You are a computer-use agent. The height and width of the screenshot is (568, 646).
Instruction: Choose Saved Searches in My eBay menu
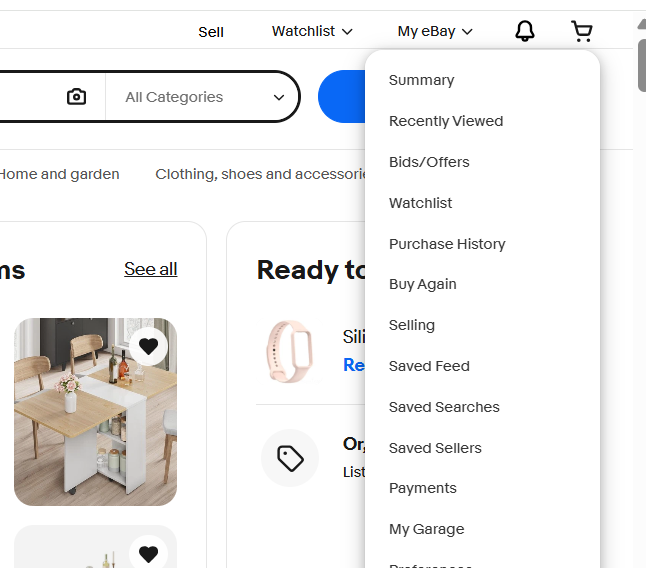[x=444, y=407]
